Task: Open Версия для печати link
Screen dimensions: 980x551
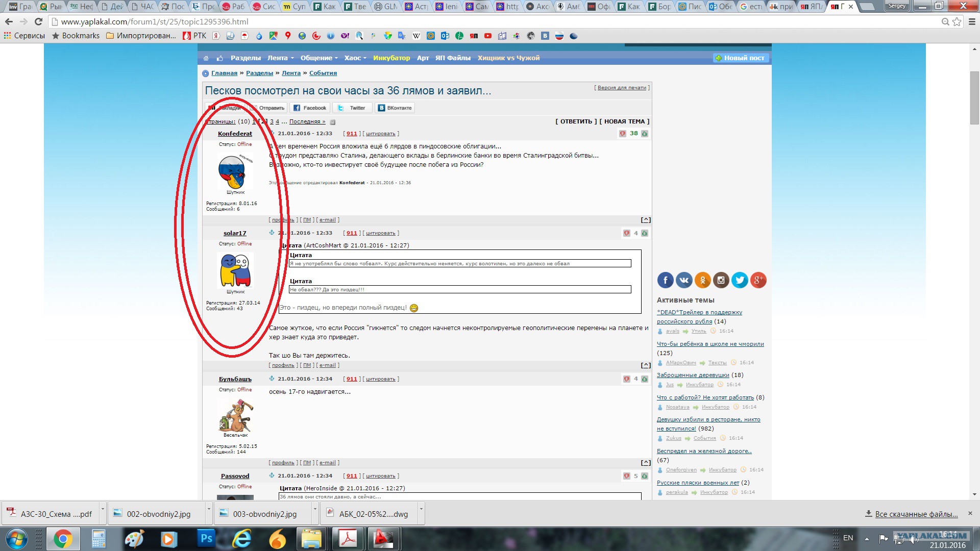Action: pos(622,88)
